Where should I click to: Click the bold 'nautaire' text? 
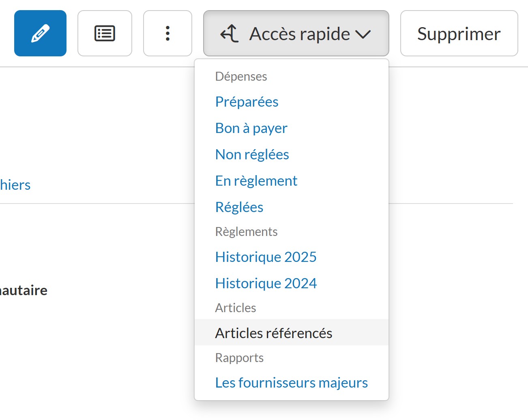(x=24, y=290)
